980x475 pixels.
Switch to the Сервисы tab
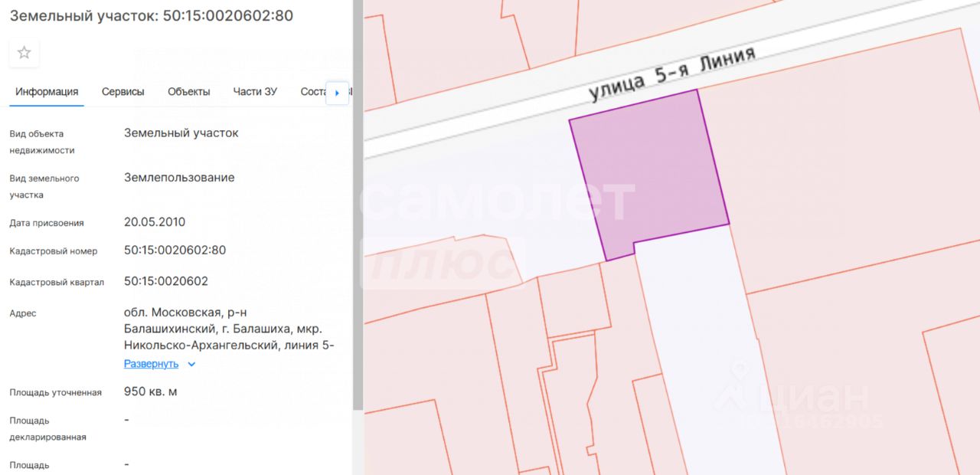tap(122, 92)
